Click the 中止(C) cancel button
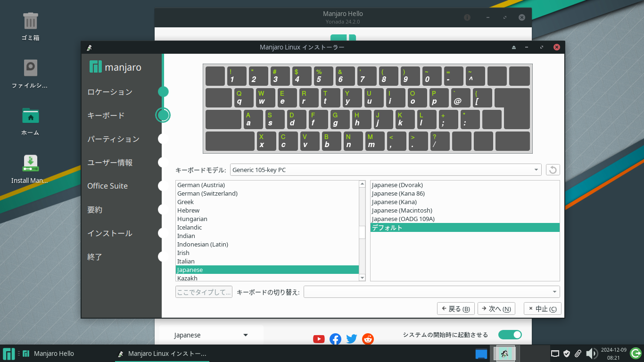The height and width of the screenshot is (362, 644). [543, 309]
